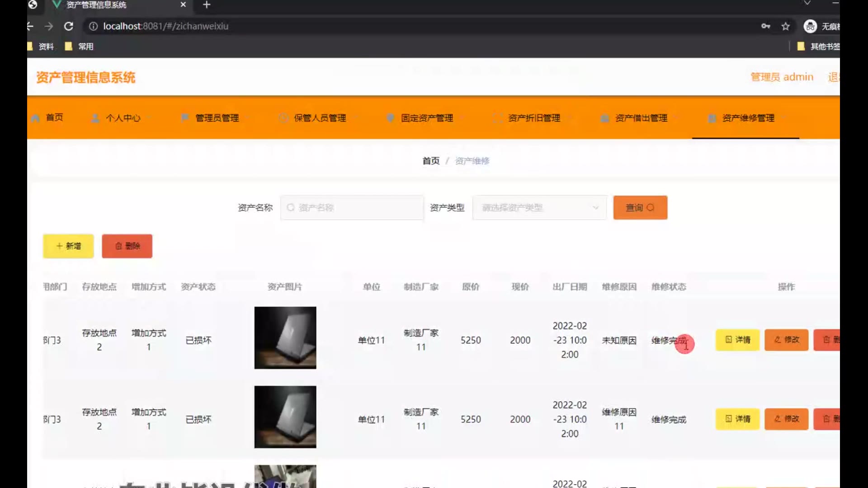This screenshot has height=488, width=868.
Task: Open 详情 for the 未知原因 row
Action: point(737,340)
